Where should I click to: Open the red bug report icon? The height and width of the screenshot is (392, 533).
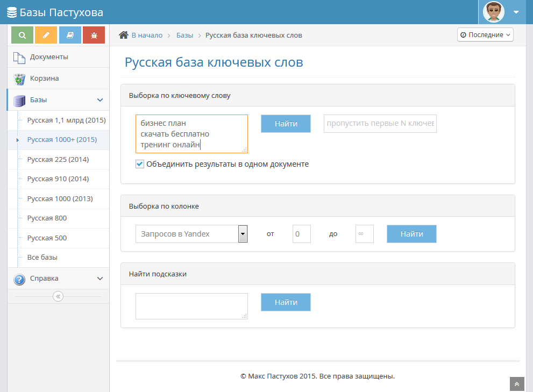pyautogui.click(x=94, y=34)
